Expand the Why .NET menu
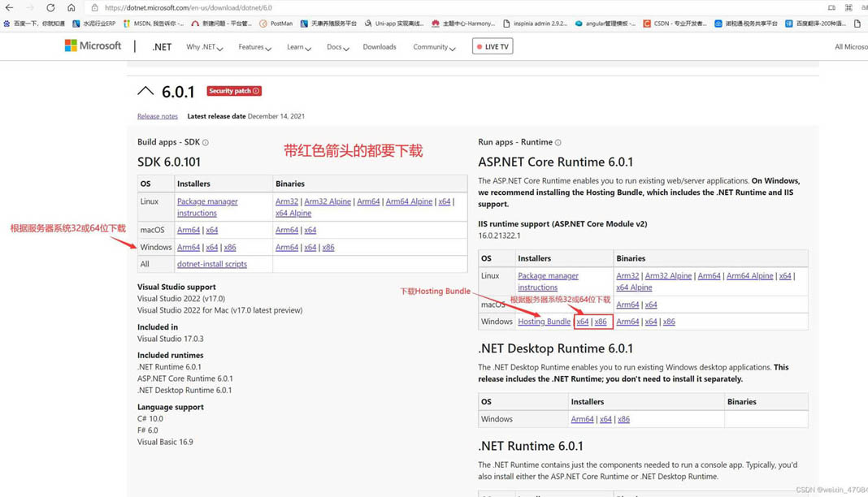The height and width of the screenshot is (497, 868). [204, 47]
